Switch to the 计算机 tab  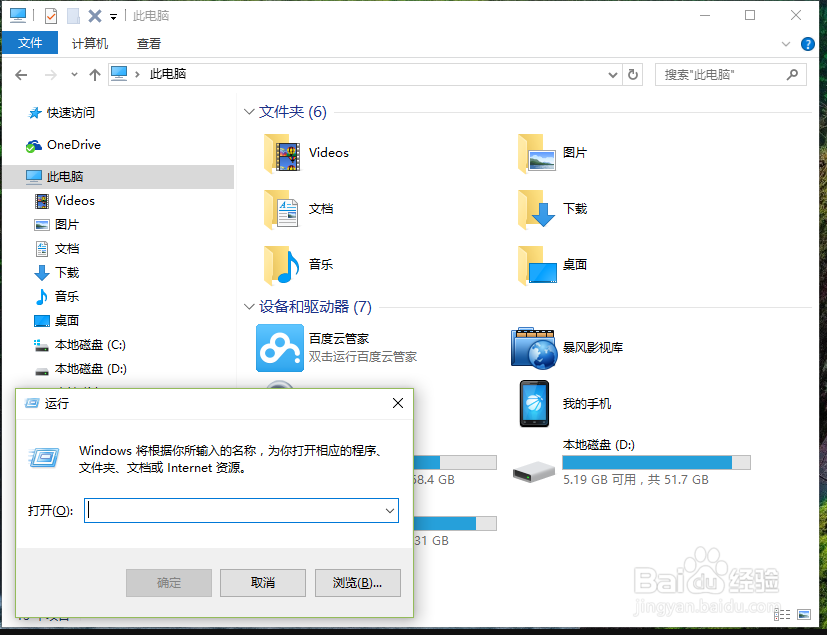(89, 43)
